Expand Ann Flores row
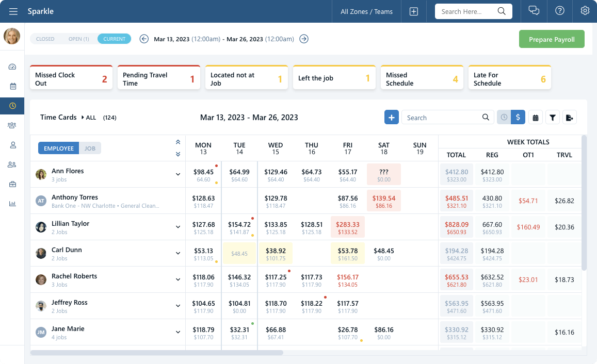The image size is (597, 364). point(178,174)
